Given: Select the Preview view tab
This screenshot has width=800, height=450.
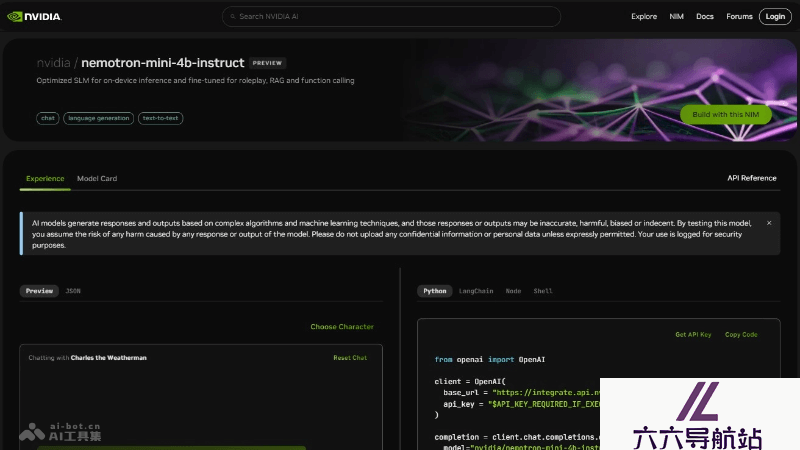Looking at the screenshot, I should click(x=39, y=291).
